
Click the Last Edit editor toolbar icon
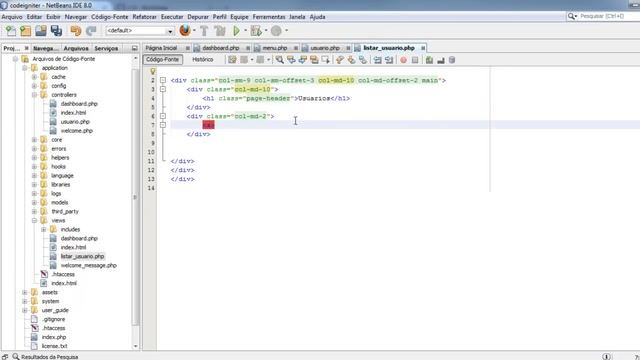pyautogui.click(x=232, y=60)
